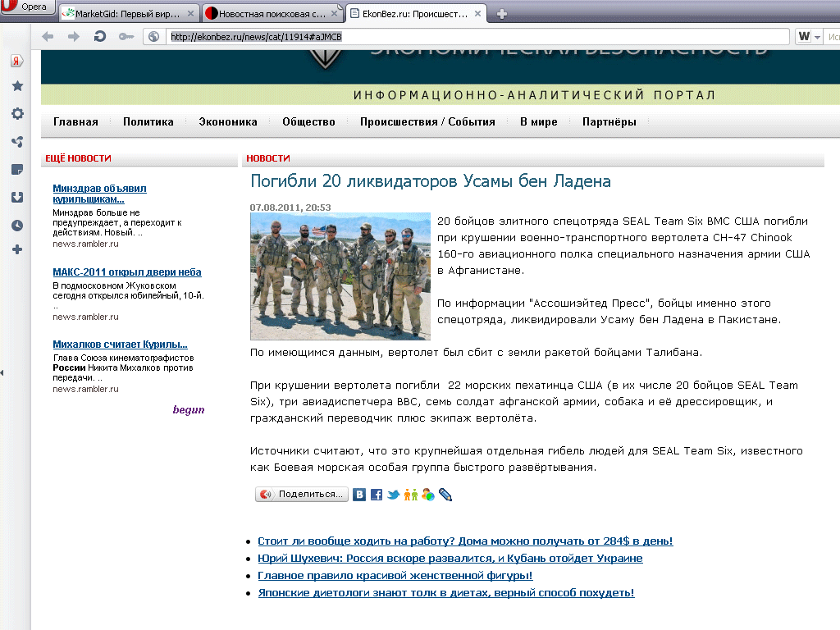This screenshot has width=840, height=630.
Task: Open the Политика section
Action: (x=148, y=122)
